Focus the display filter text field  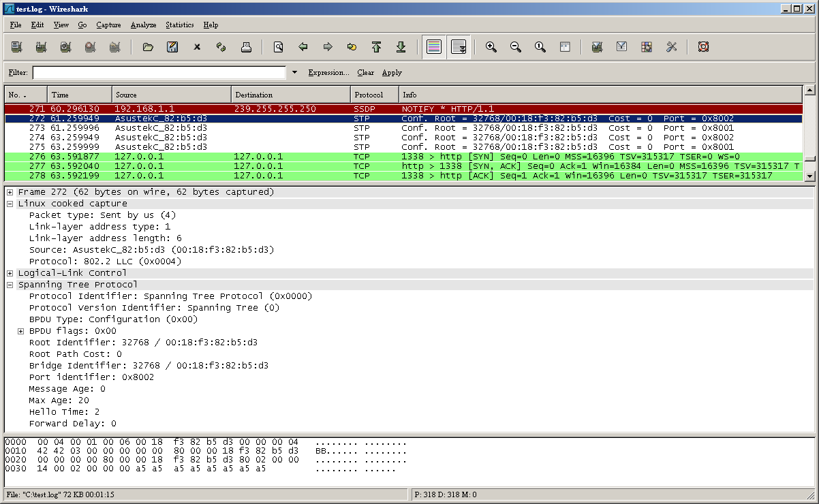pyautogui.click(x=159, y=72)
